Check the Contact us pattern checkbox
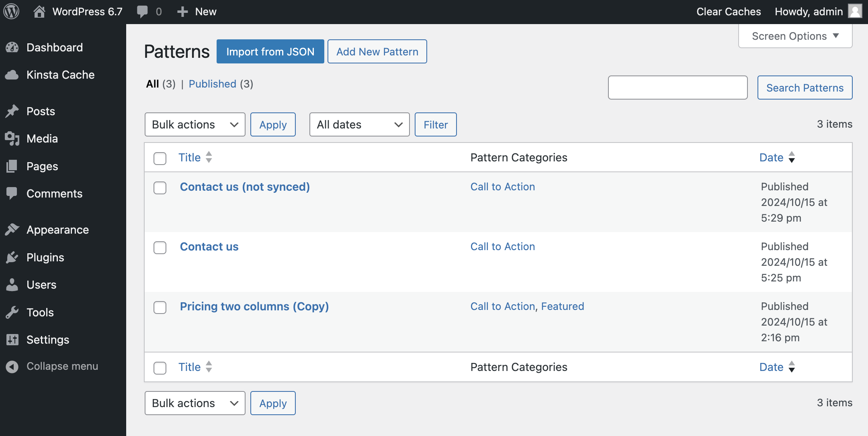This screenshot has height=436, width=868. 160,247
